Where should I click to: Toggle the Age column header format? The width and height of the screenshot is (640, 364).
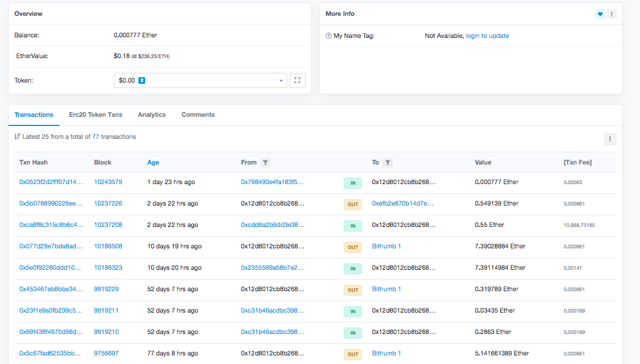pyautogui.click(x=153, y=162)
